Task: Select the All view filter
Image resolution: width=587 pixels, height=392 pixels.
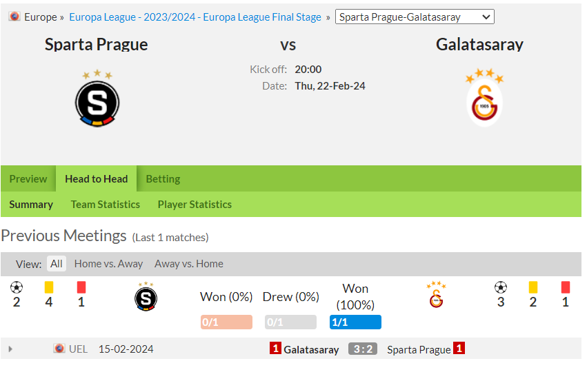Action: coord(57,264)
